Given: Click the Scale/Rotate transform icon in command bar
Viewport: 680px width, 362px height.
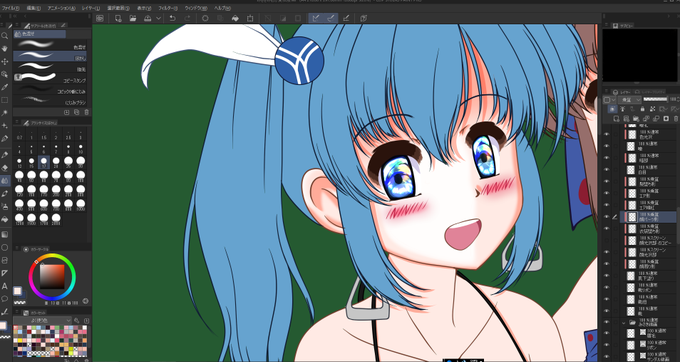Looking at the screenshot, I should click(250, 18).
